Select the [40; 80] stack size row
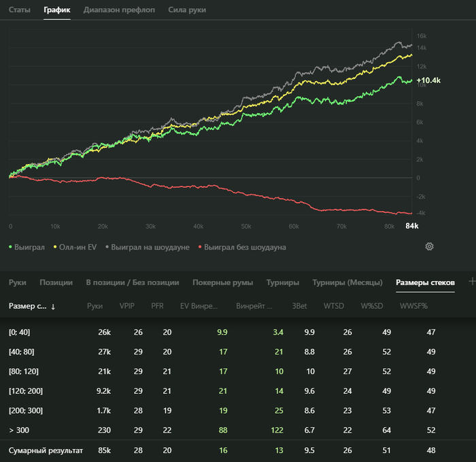Image resolution: width=476 pixels, height=462 pixels. click(238, 352)
